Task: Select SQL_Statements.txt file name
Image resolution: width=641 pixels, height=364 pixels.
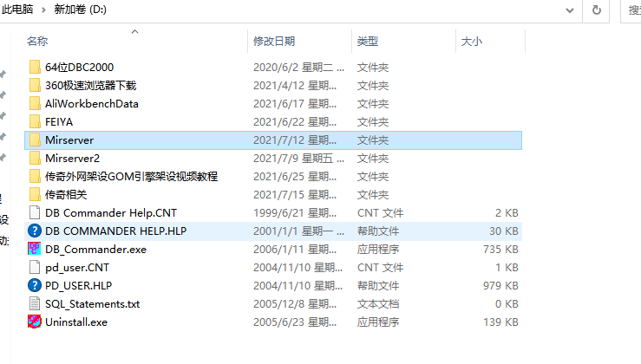Action: tap(93, 304)
